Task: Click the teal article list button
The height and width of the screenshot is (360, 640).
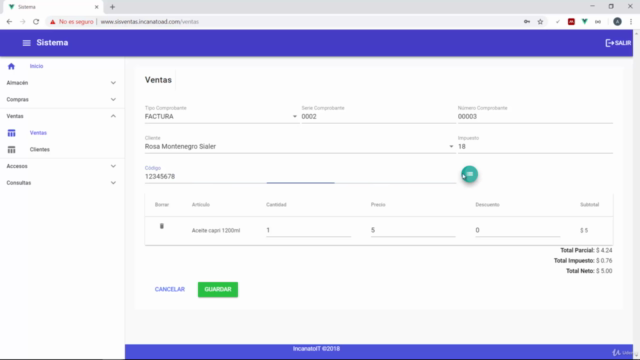Action: pyautogui.click(x=469, y=174)
